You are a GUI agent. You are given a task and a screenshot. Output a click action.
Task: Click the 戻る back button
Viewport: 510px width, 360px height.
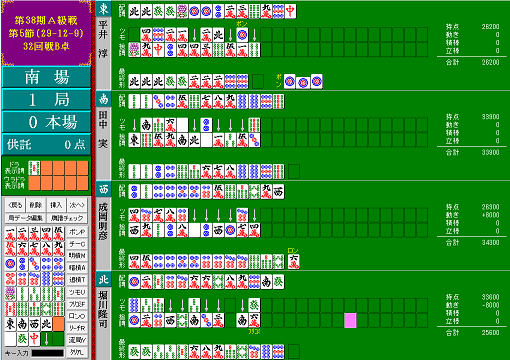pos(15,205)
